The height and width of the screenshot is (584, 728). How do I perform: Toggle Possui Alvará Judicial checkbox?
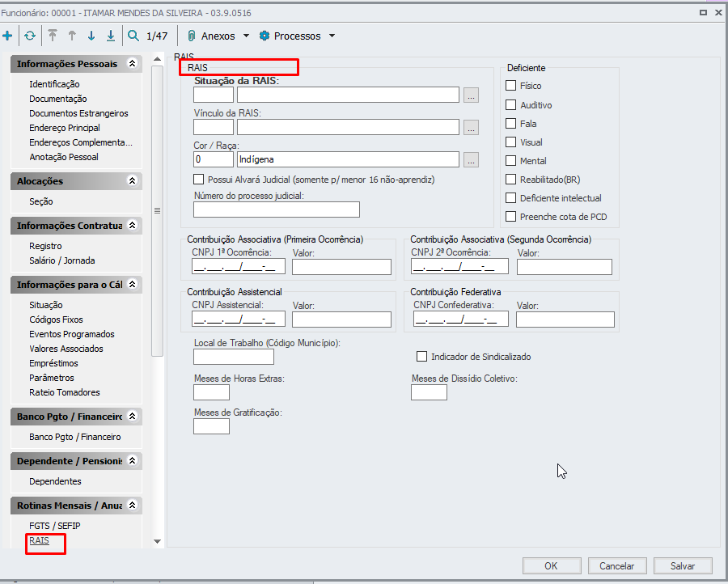(199, 180)
